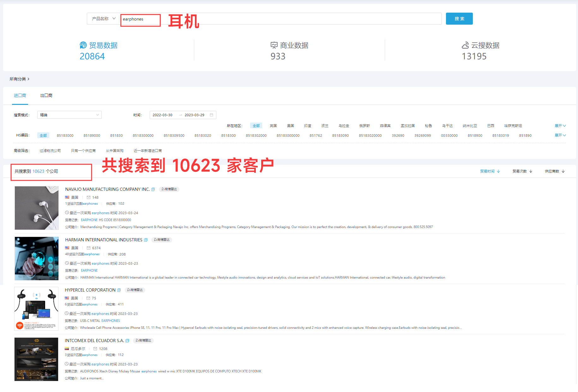Image resolution: width=578 pixels, height=392 pixels.
Task: Expand the HS code filter list
Action: [x=560, y=135]
